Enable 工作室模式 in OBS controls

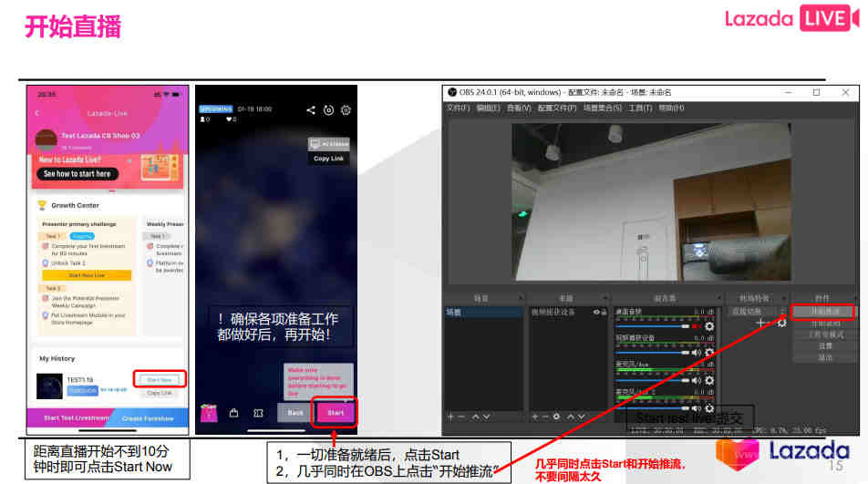pos(825,335)
